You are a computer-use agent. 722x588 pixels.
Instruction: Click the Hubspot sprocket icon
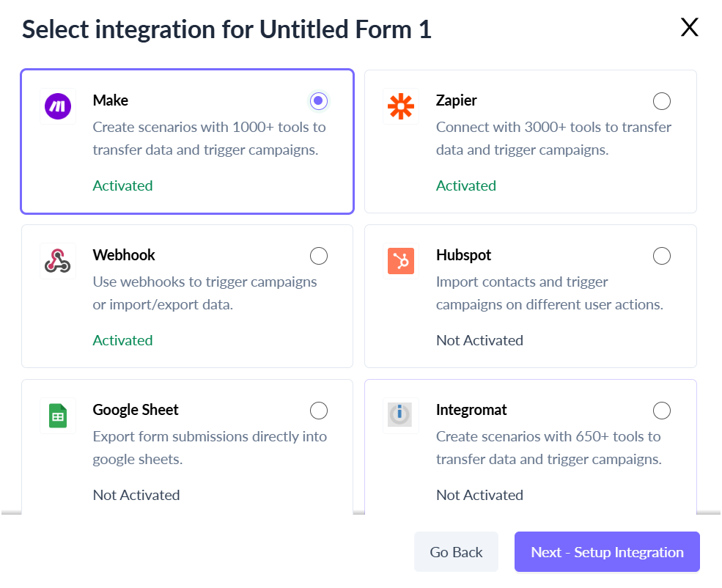coord(401,261)
